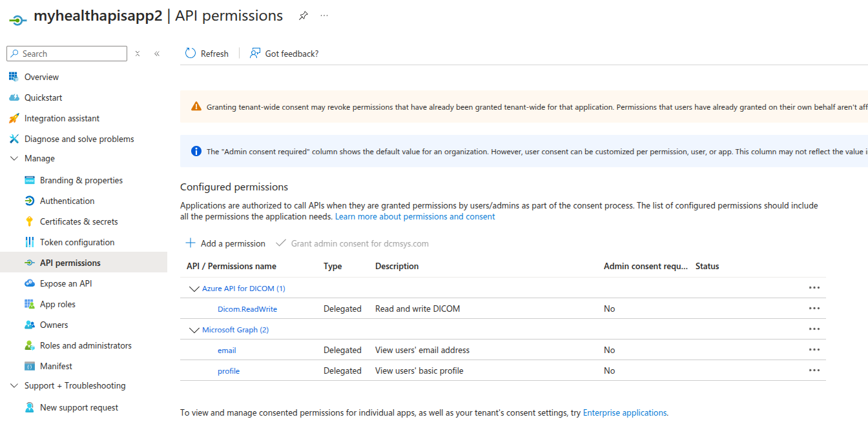
Task: Click the Dicom.ReadWrite permission link
Action: [x=247, y=309]
